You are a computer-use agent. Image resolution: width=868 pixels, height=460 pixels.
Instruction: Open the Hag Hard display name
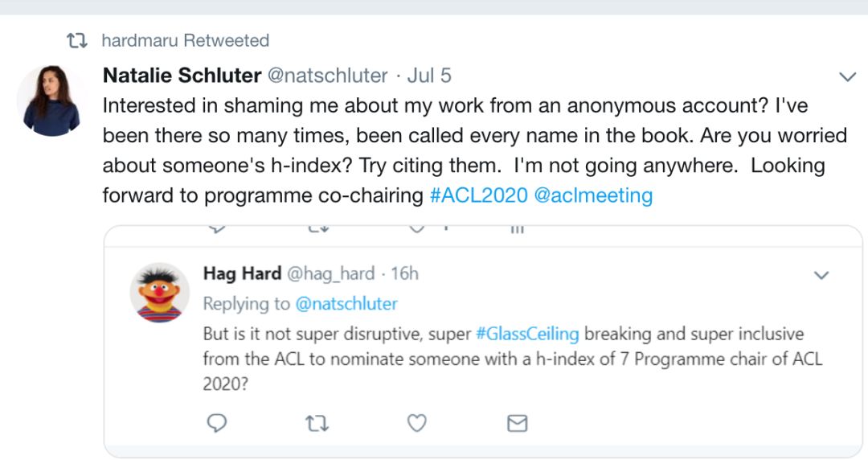[x=242, y=273]
